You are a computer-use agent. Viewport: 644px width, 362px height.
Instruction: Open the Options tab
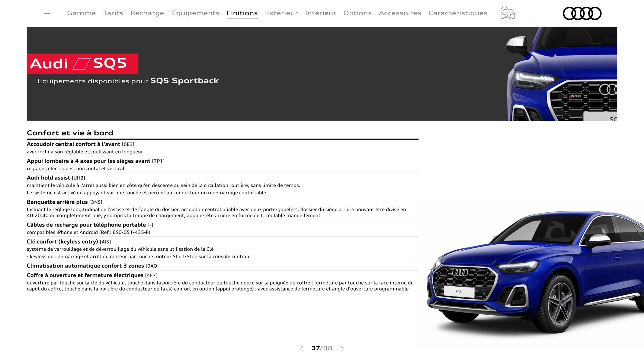(357, 13)
